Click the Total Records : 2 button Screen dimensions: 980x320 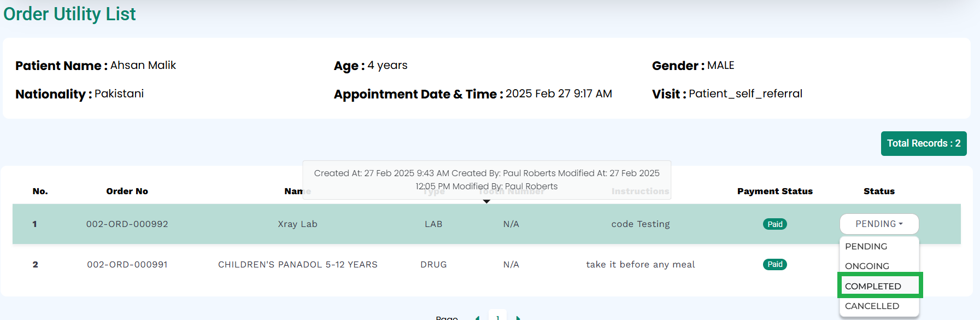pos(924,143)
